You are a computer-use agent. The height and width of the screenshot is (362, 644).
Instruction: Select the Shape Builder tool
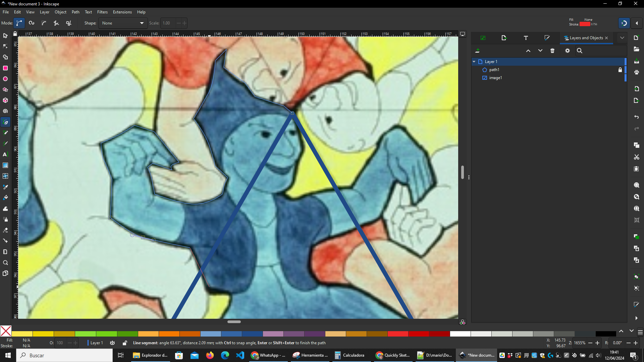tap(5, 57)
